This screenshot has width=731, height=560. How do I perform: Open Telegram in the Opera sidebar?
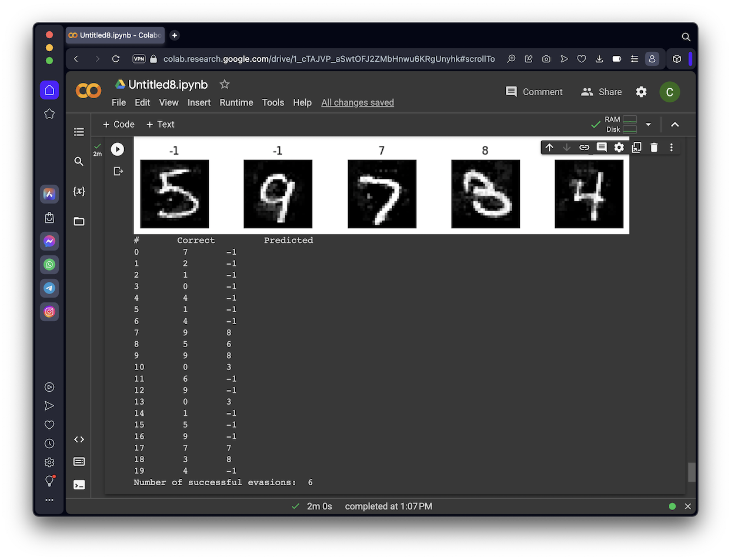pos(49,288)
